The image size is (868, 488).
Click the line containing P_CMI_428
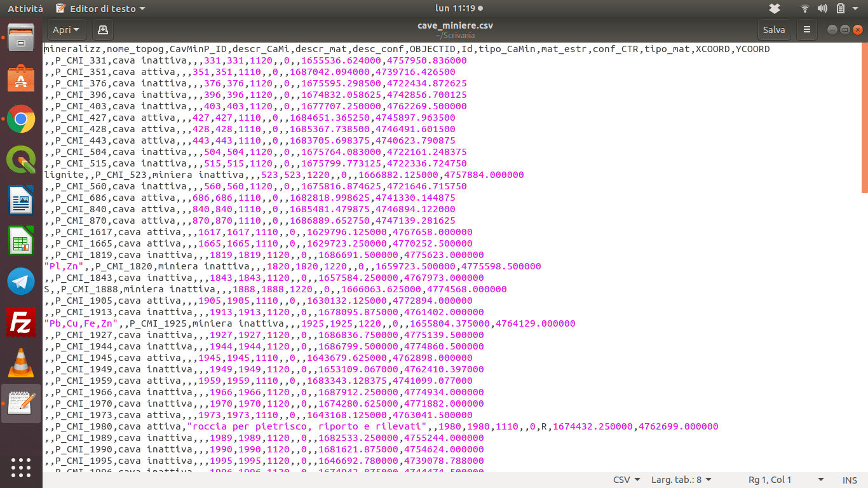coord(249,129)
